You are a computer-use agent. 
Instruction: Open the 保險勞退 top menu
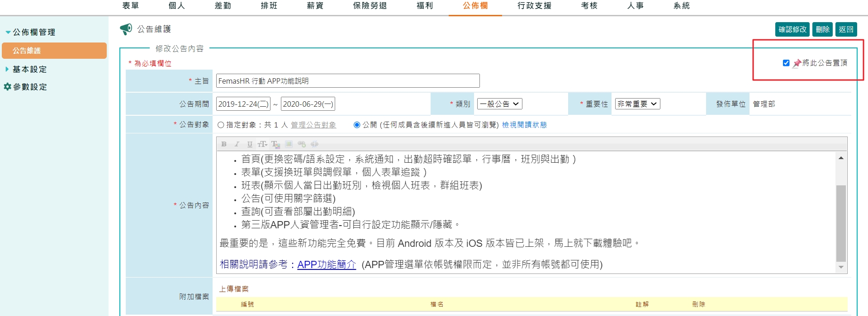click(x=370, y=6)
